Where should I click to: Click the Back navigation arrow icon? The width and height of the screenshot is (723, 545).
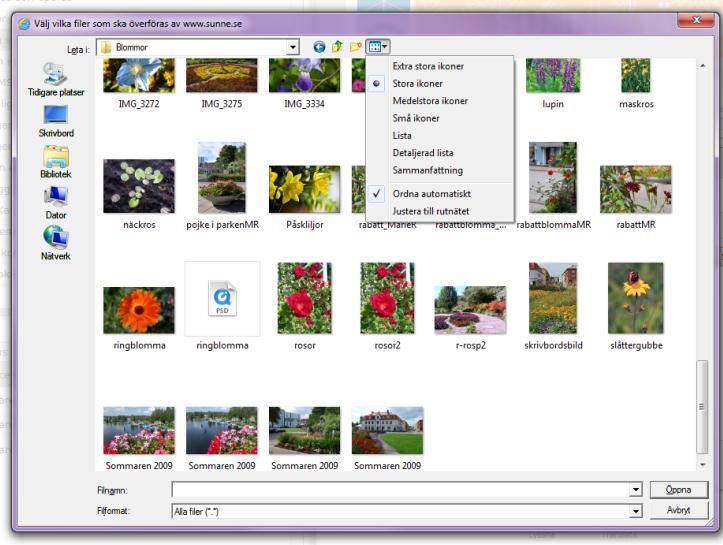coord(319,47)
